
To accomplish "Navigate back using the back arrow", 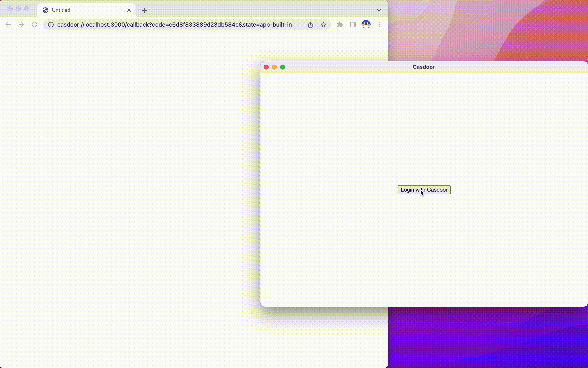I will (8, 24).
